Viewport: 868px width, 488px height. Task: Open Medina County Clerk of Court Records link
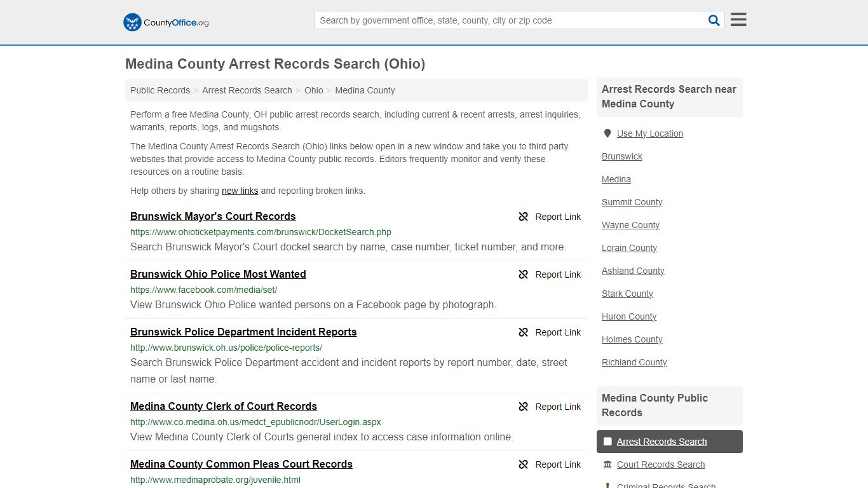224,406
